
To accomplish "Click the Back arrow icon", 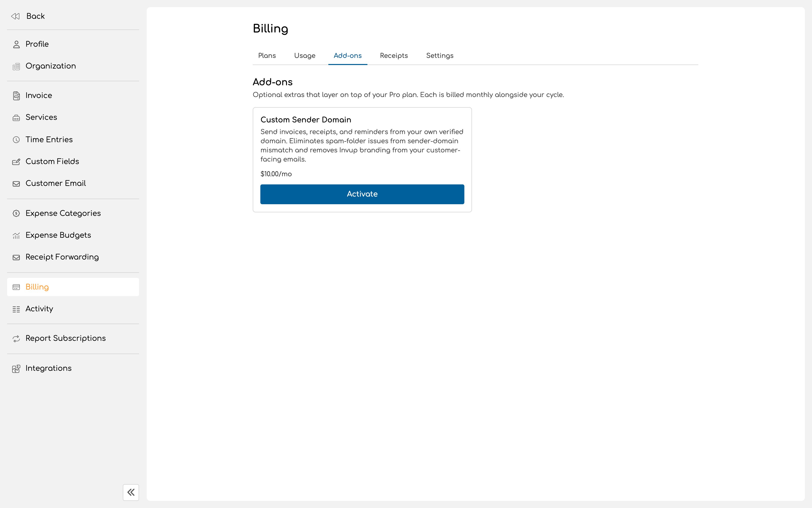I will [x=15, y=16].
